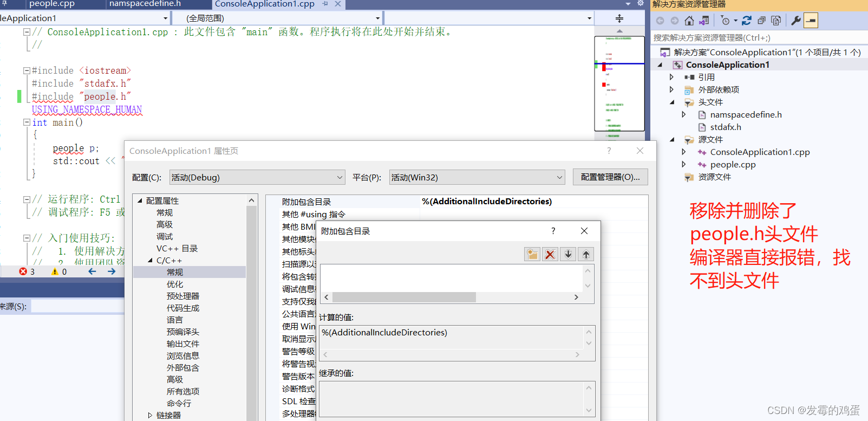Delete the selected line with red X icon

[550, 254]
